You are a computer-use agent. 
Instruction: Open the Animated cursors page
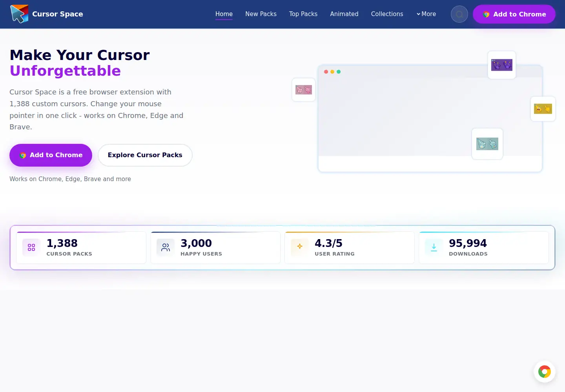click(x=344, y=14)
